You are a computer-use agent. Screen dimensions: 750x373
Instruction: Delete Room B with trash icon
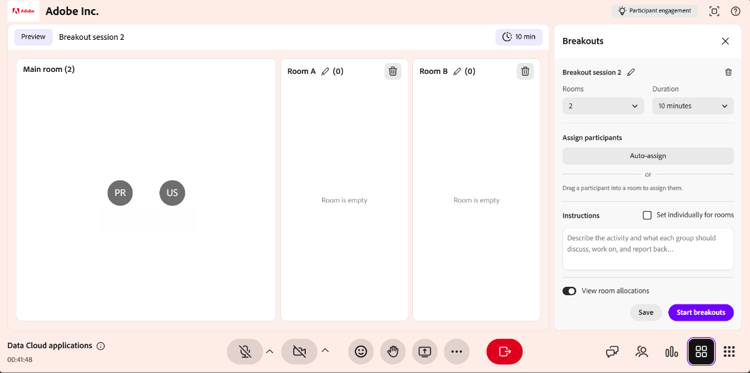coord(525,71)
